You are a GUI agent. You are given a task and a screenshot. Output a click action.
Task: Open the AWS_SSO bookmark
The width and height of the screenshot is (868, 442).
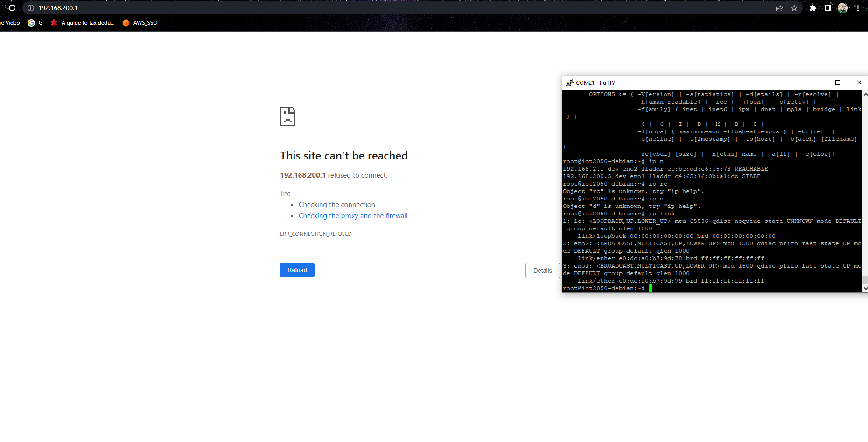pos(140,23)
